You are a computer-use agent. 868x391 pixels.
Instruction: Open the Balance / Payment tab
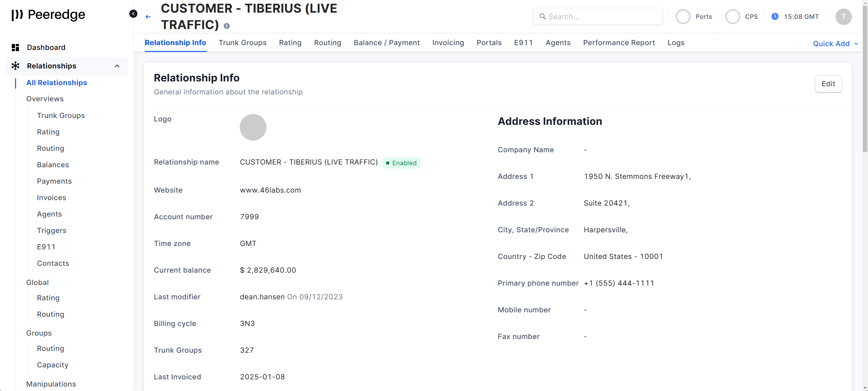point(386,43)
